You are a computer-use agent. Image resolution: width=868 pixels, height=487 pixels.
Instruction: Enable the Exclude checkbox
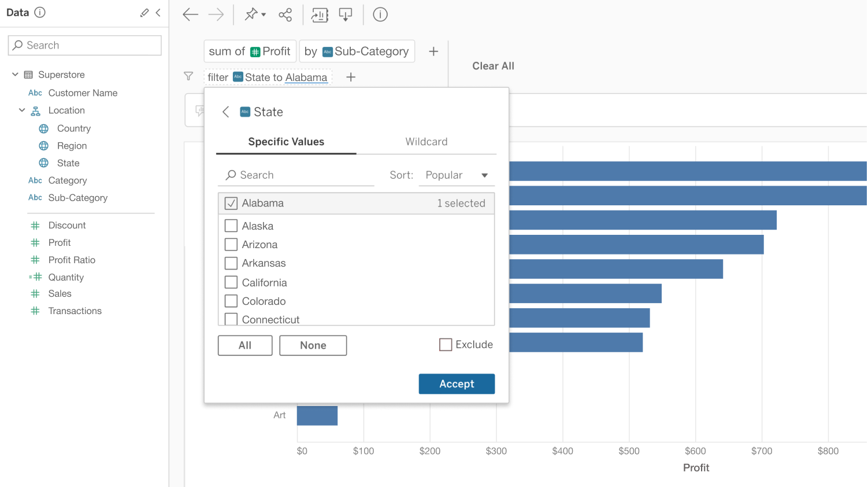click(x=446, y=345)
